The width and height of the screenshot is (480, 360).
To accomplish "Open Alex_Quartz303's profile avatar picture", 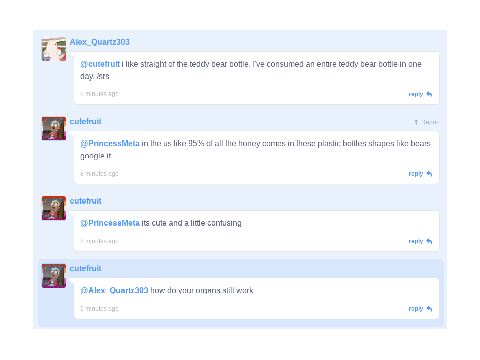I will coord(54,49).
